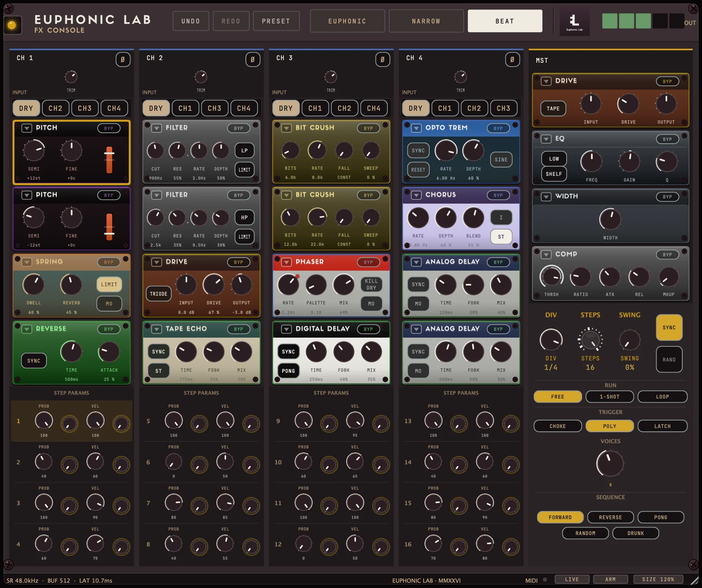Bypass the Spring module
The image size is (702, 588).
tap(109, 262)
